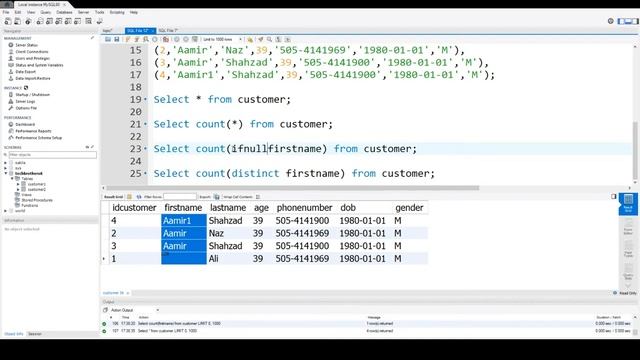Select the Result Grid side panel icon
This screenshot has height=360, width=640.
pos(628,203)
